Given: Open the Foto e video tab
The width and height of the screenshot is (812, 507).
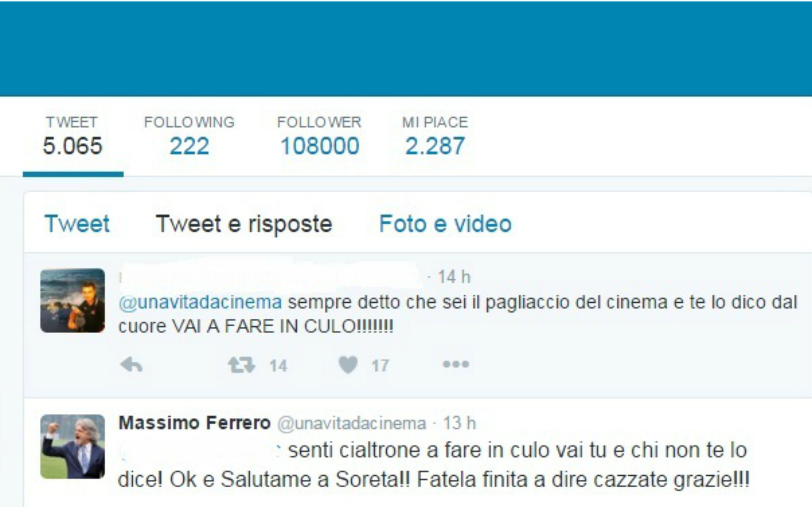Looking at the screenshot, I should [x=445, y=224].
